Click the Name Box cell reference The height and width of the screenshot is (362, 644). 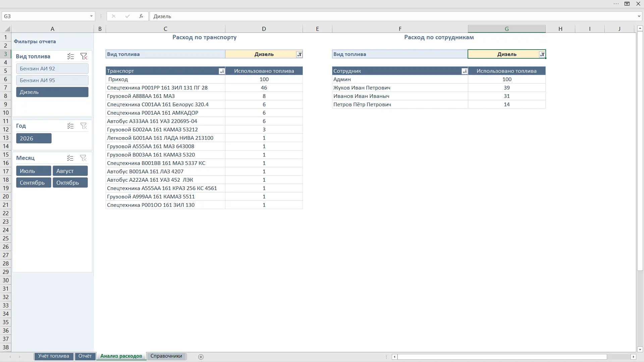click(x=45, y=16)
